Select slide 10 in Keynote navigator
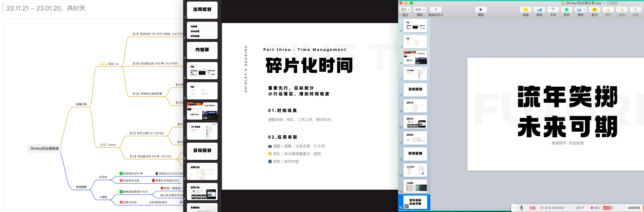Image resolution: width=644 pixels, height=212 pixels. pyautogui.click(x=415, y=122)
